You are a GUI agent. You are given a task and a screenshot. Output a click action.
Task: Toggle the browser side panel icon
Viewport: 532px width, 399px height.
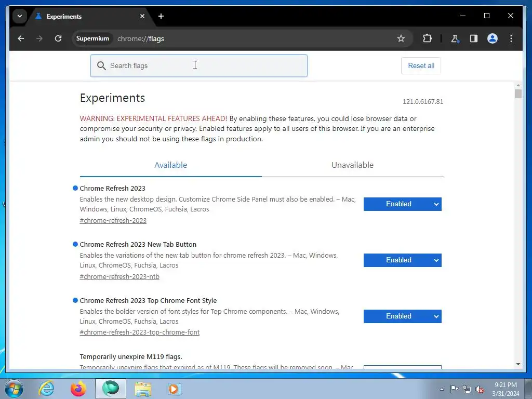tap(474, 38)
